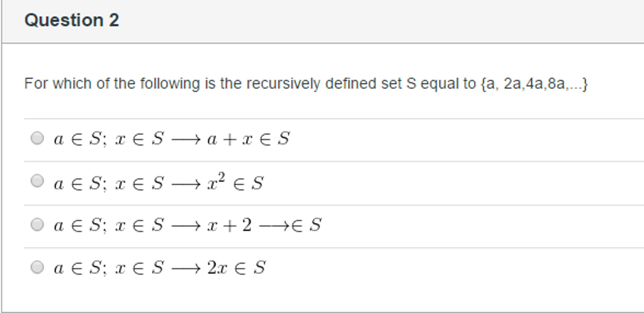Screen dimensions: 644x313
Task: Click the divider line below the question text
Action: 315,118
